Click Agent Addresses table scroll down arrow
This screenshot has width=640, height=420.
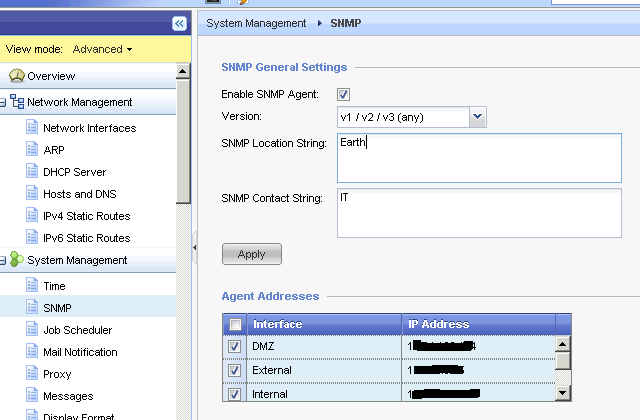tap(562, 393)
